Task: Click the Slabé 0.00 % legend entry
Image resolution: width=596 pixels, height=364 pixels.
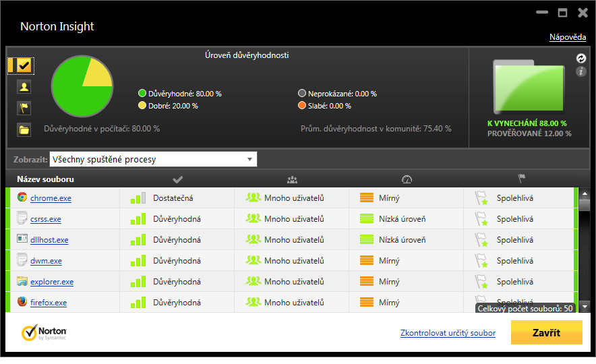Action: 324,106
